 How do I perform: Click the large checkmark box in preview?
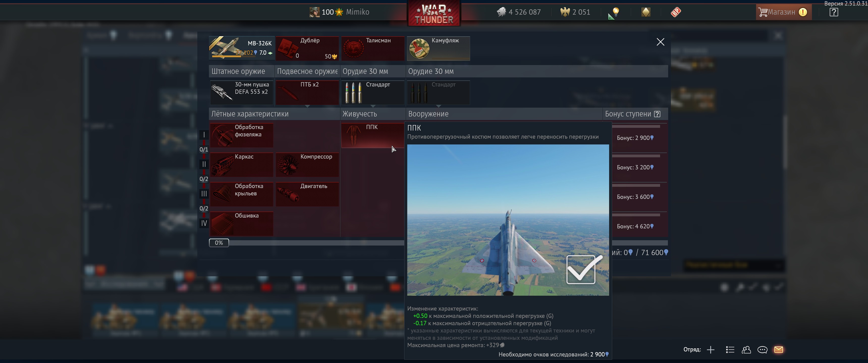[581, 270]
